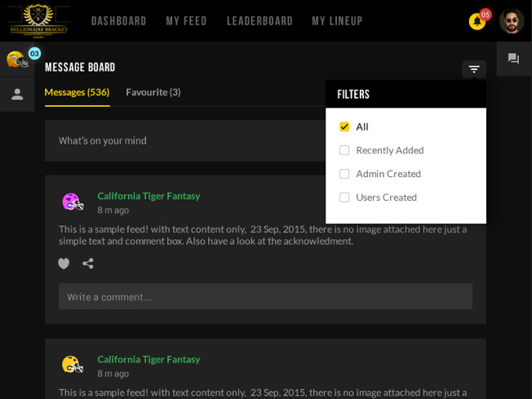Switch to Favourite (3) tab
Screen dimensions: 532x399
(153, 92)
